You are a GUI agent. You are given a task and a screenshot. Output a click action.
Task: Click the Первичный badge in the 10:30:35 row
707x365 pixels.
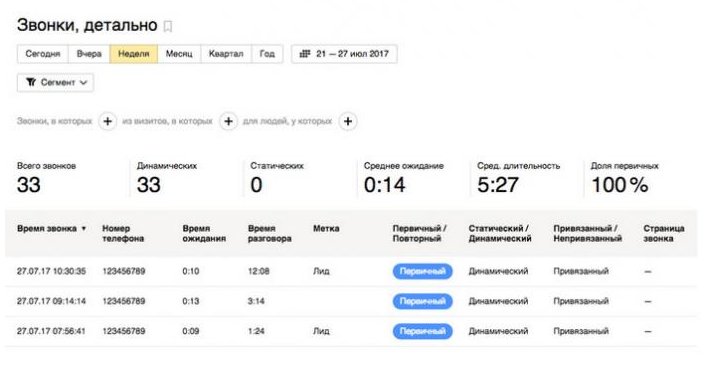coord(422,271)
